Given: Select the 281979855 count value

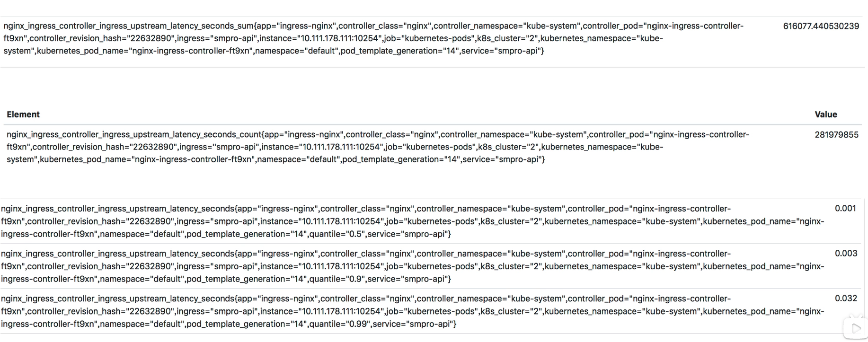Looking at the screenshot, I should tap(836, 135).
